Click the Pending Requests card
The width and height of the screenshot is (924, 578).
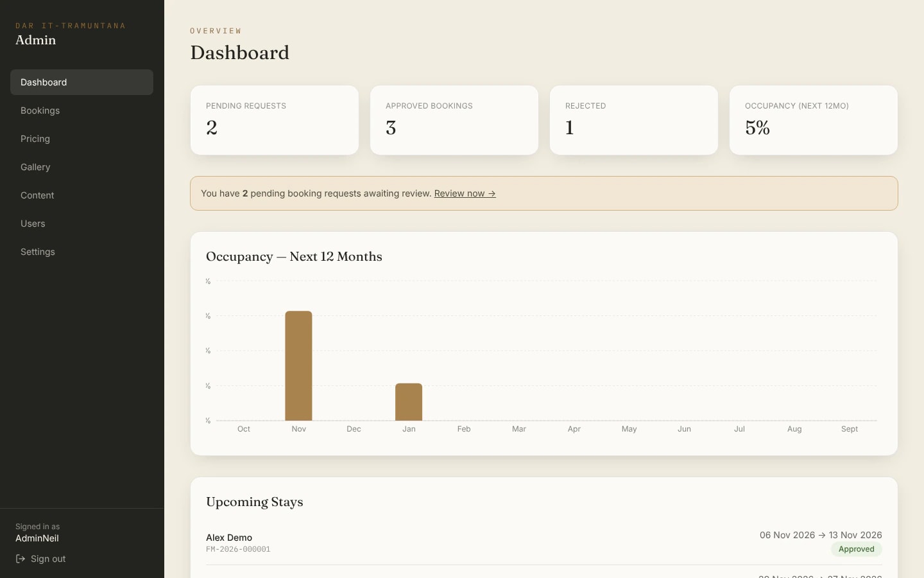tap(275, 120)
